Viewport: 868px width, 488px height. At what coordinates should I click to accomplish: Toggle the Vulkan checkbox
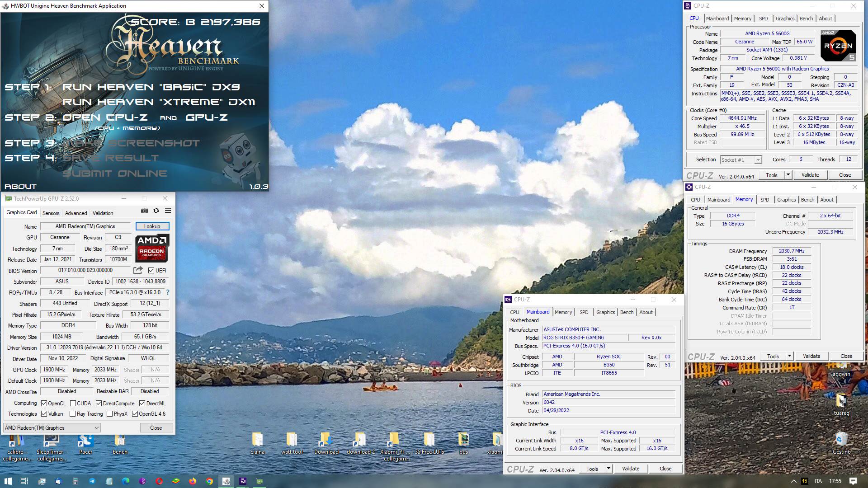(44, 413)
